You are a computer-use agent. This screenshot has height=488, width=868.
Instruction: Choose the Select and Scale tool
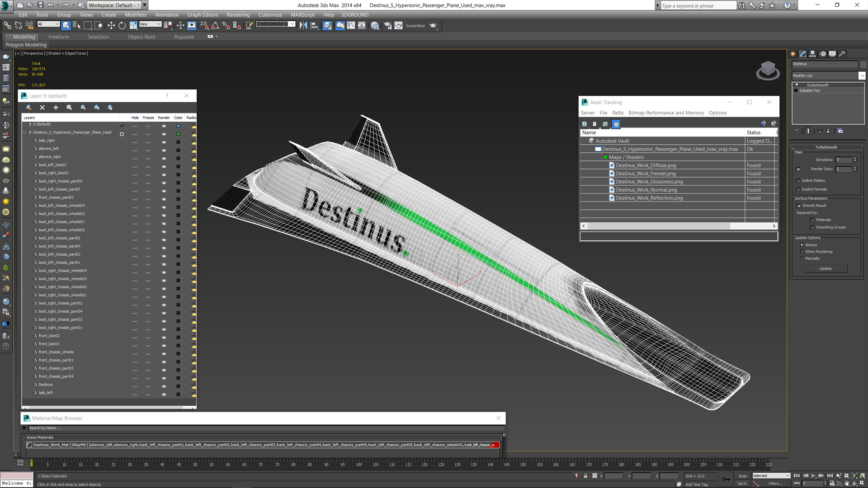pyautogui.click(x=133, y=25)
